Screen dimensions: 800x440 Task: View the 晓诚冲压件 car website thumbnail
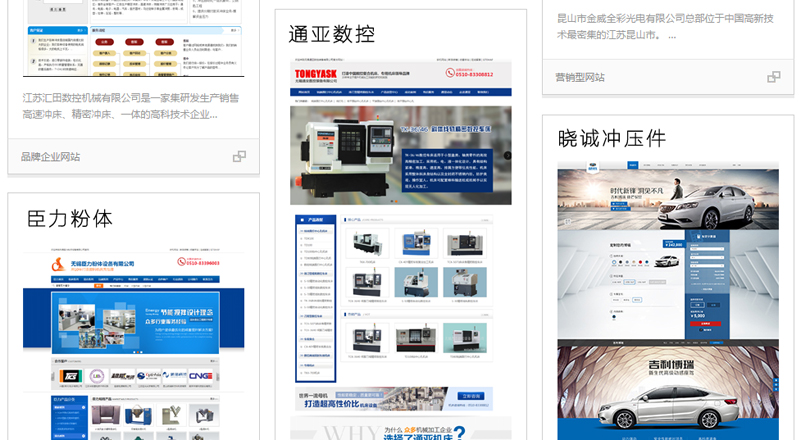pyautogui.click(x=668, y=301)
